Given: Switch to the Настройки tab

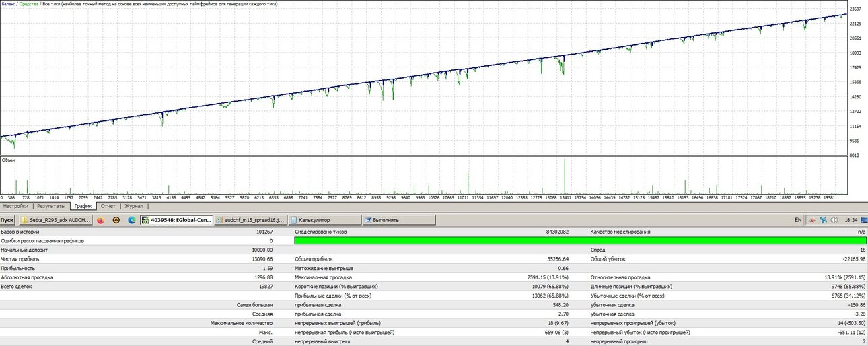Looking at the screenshot, I should pos(15,206).
